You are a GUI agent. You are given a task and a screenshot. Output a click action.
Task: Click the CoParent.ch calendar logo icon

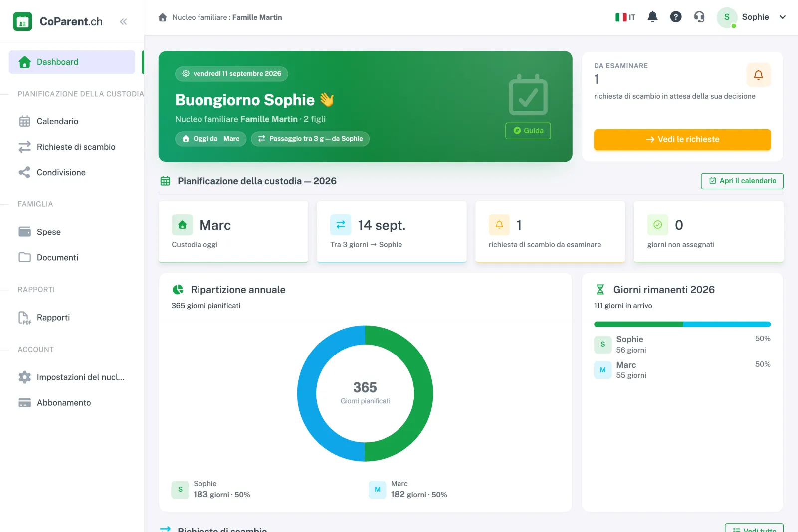(22, 21)
